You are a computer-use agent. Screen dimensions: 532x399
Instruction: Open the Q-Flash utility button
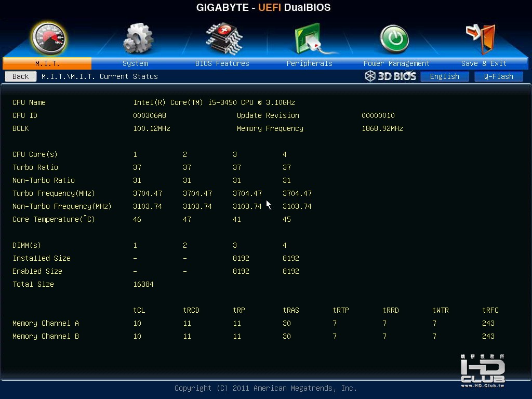pos(498,76)
